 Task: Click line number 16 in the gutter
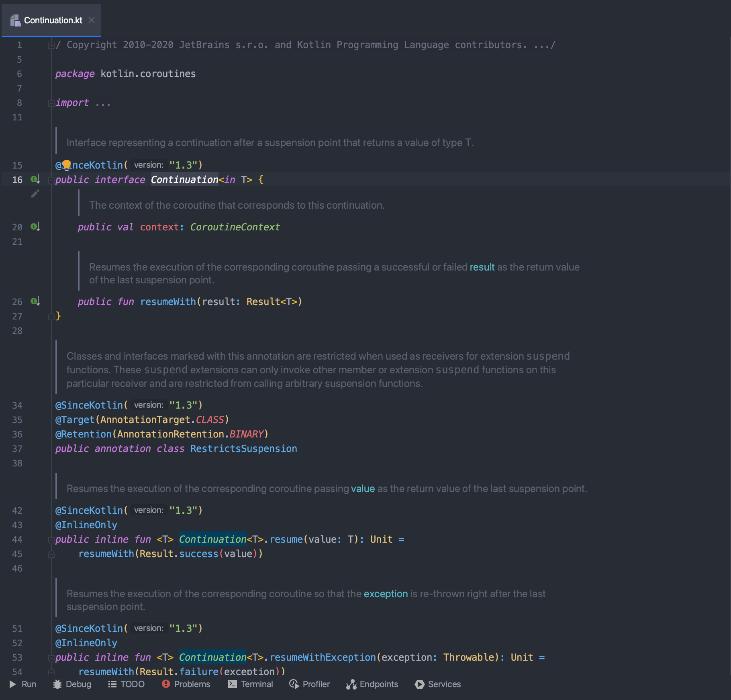coord(17,179)
